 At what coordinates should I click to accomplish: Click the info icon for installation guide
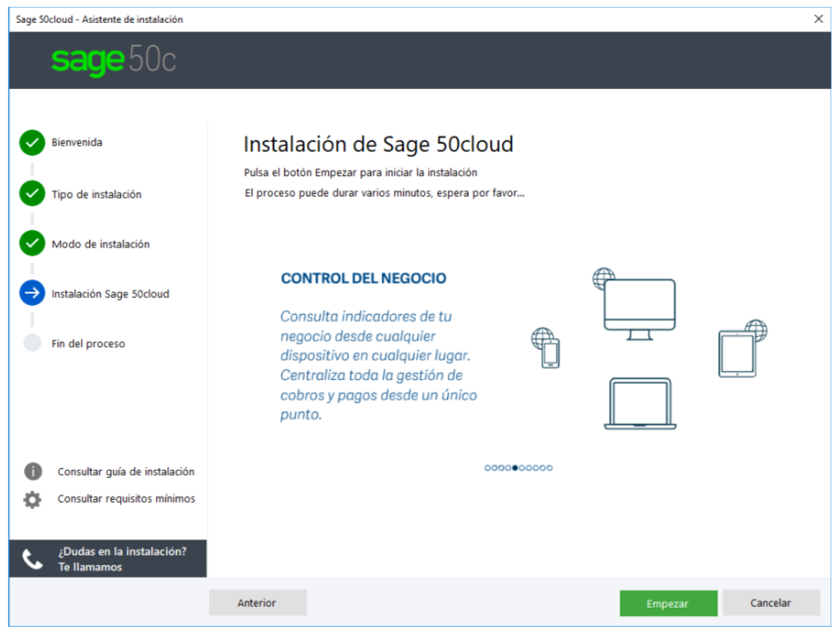tap(33, 471)
